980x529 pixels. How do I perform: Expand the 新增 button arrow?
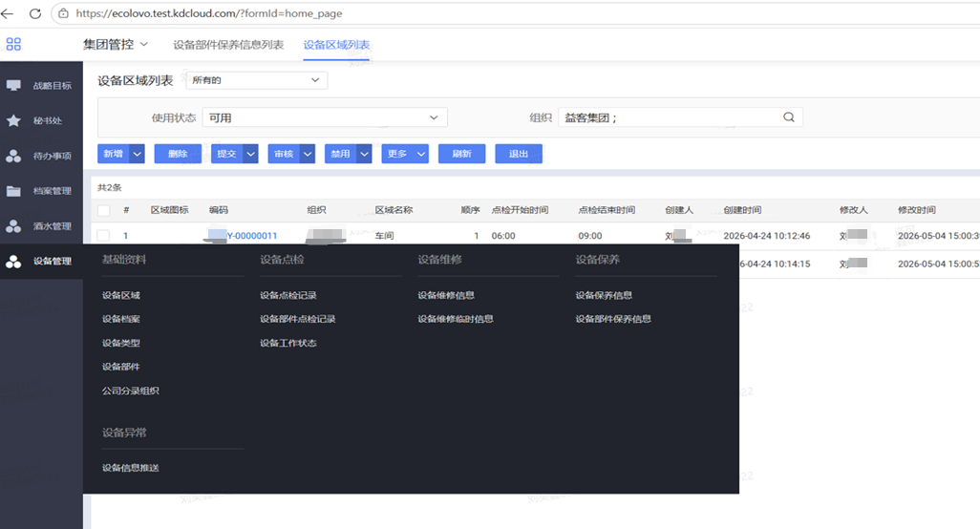(x=138, y=154)
